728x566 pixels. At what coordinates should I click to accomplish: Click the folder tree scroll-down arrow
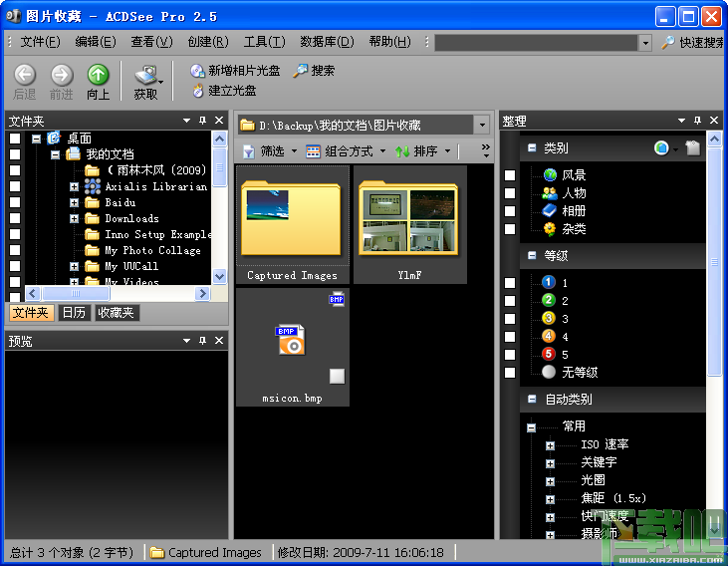click(x=220, y=276)
